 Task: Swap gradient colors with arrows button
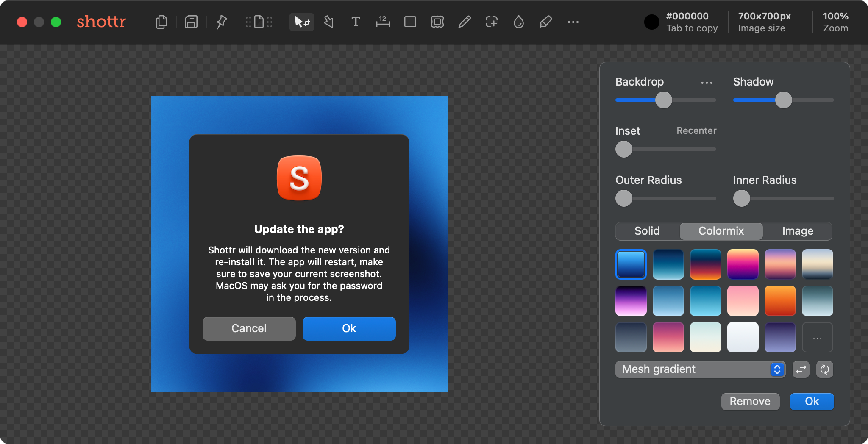pyautogui.click(x=801, y=369)
